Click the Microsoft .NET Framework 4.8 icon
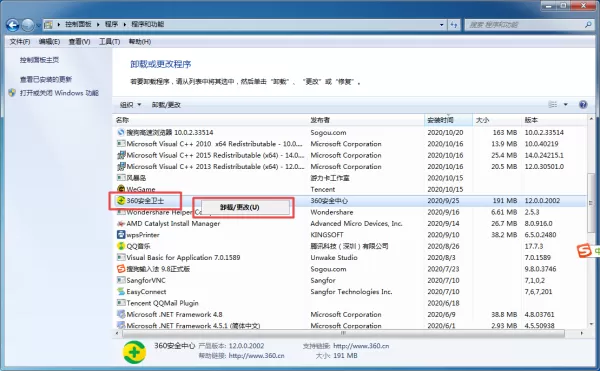The height and width of the screenshot is (371, 600). [x=121, y=314]
